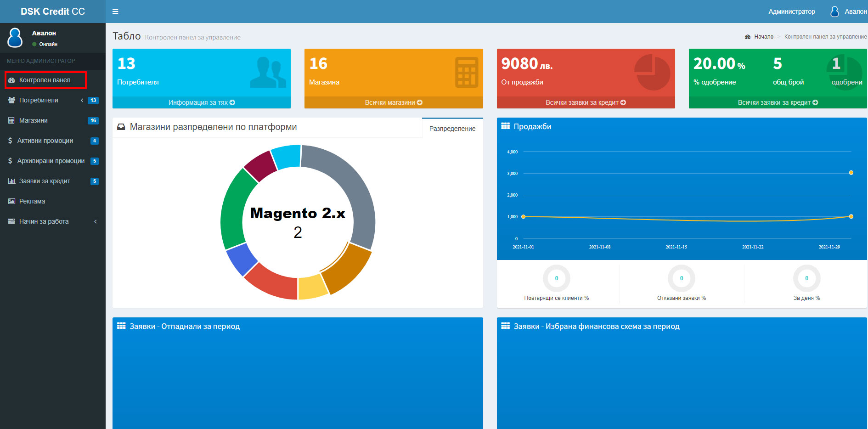Click the Контролен панел dashboard icon
The width and height of the screenshot is (868, 429).
11,80
